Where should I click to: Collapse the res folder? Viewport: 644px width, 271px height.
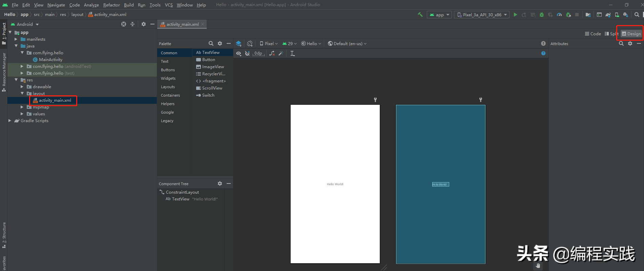coord(16,80)
